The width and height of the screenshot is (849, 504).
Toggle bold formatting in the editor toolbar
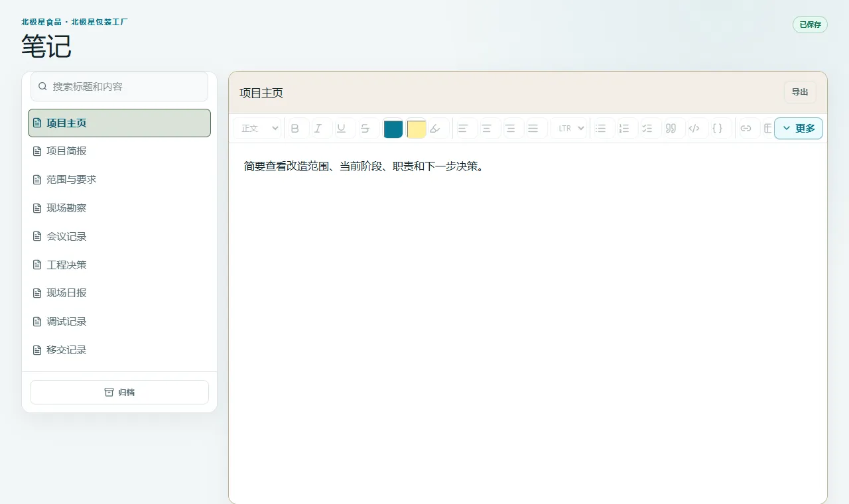click(295, 129)
